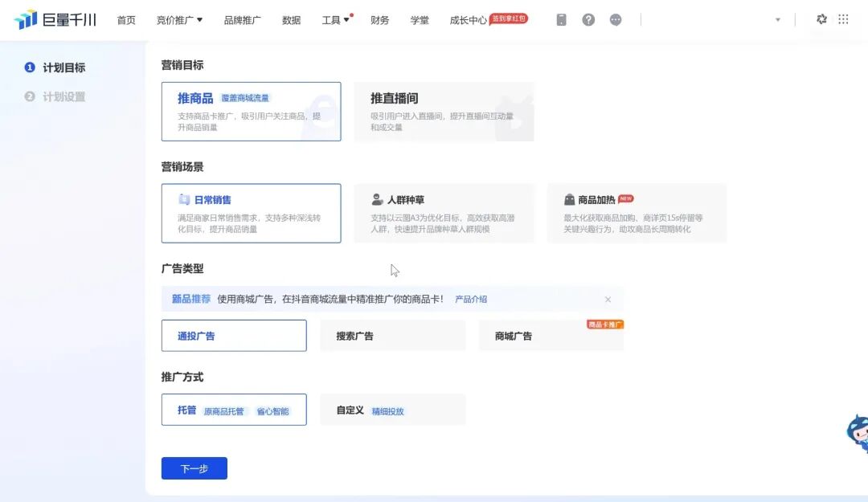
Task: Click the 下一步 button
Action: pyautogui.click(x=194, y=469)
